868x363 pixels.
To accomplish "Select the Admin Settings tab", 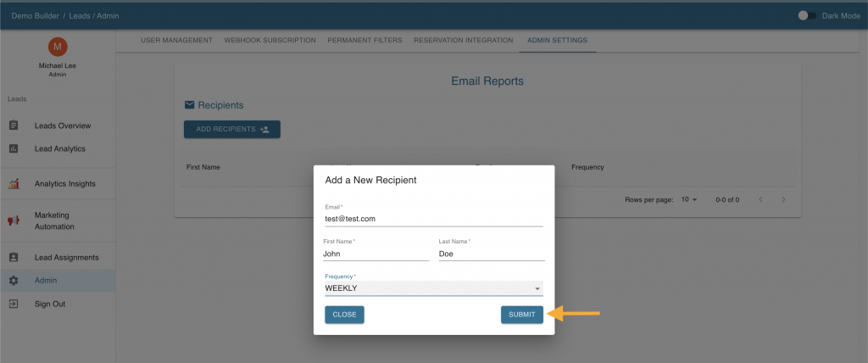I will point(558,41).
